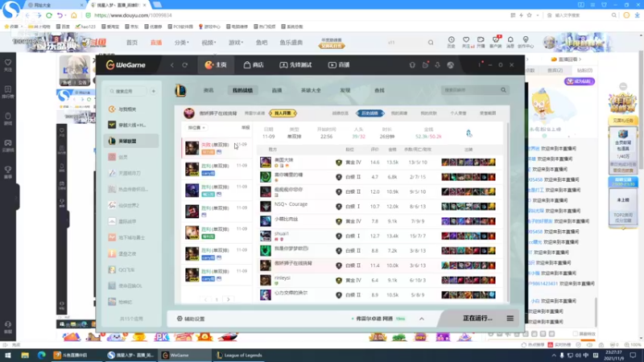Image resolution: width=644 pixels, height=362 pixels.
Task: Open player 美国大妹 row
Action: [x=380, y=162]
